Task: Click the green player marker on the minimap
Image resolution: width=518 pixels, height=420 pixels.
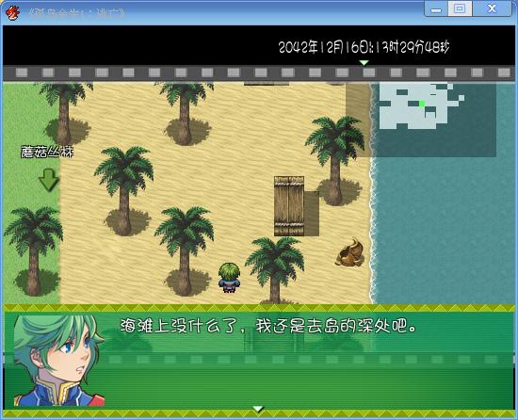Action: 422,104
